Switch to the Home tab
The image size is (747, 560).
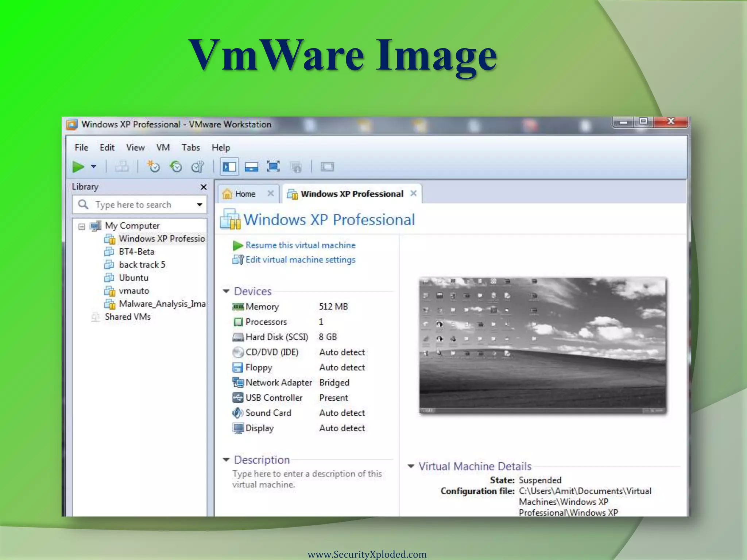245,194
